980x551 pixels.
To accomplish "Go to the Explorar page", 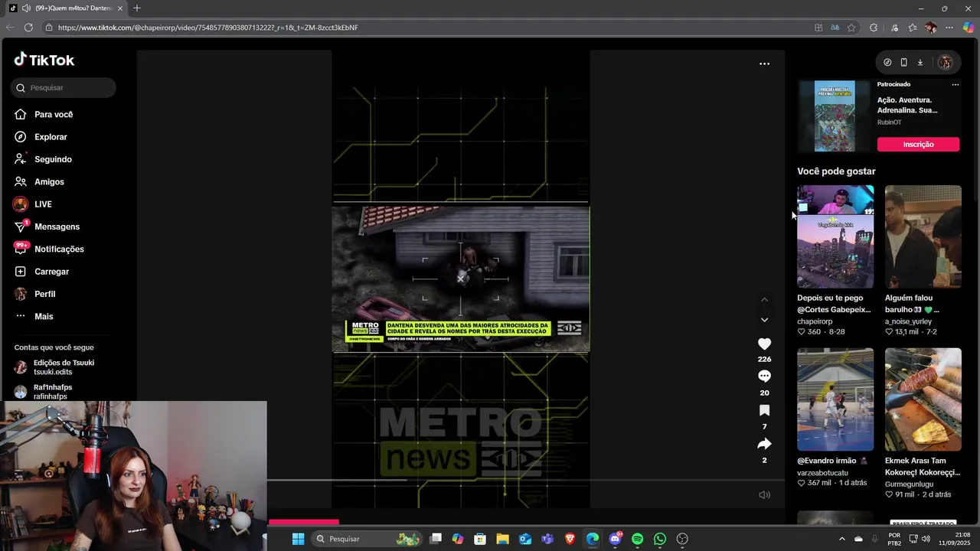I will (x=41, y=137).
